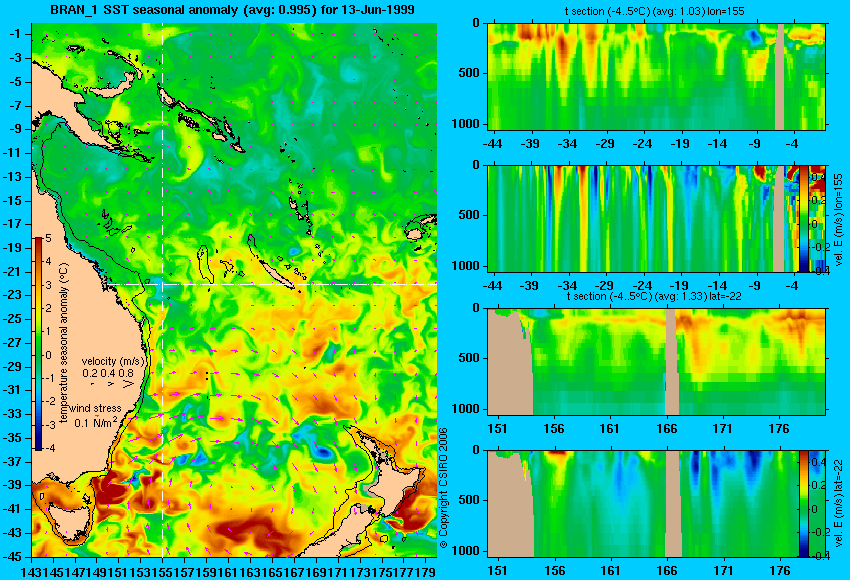The height and width of the screenshot is (580, 850).
Task: Click the "179" longitude label on map axis
Action: [x=426, y=571]
